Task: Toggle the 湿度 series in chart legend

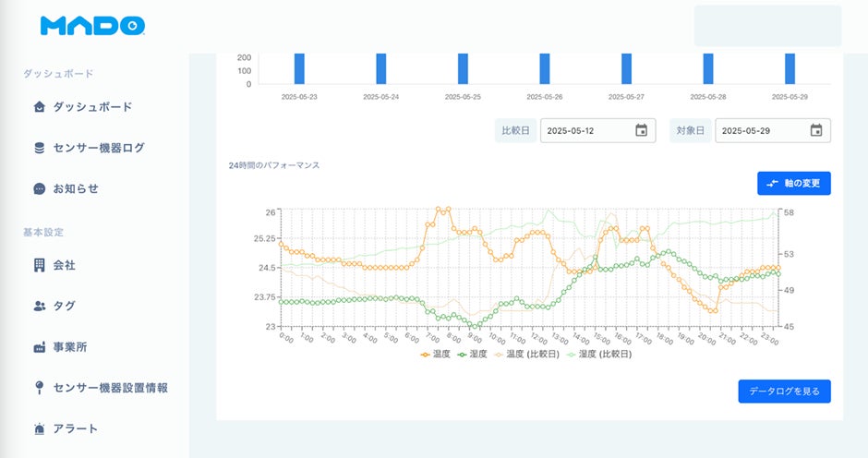Action: tap(472, 354)
